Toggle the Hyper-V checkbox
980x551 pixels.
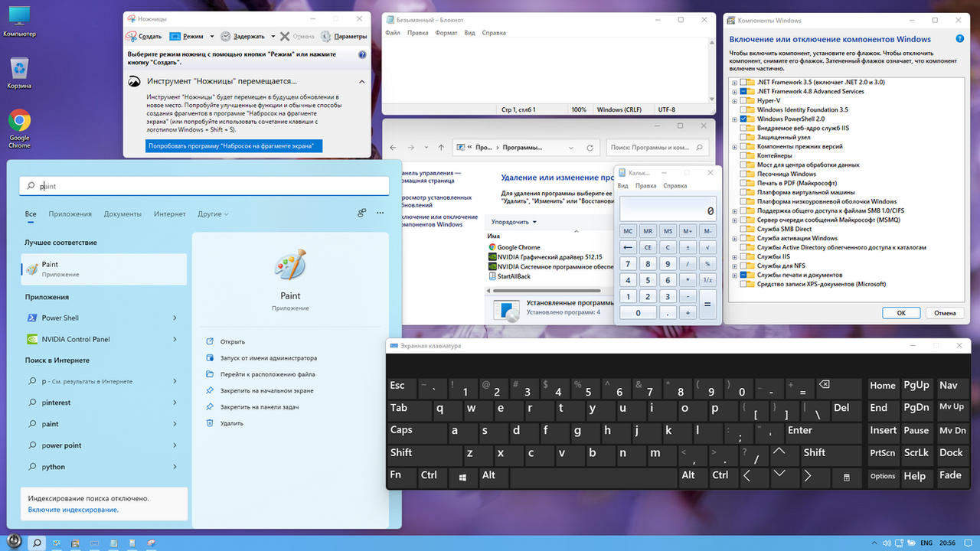[x=743, y=100]
